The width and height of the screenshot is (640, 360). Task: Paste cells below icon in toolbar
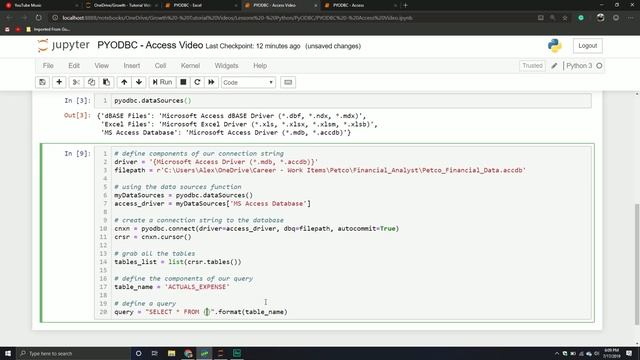coord(106,82)
